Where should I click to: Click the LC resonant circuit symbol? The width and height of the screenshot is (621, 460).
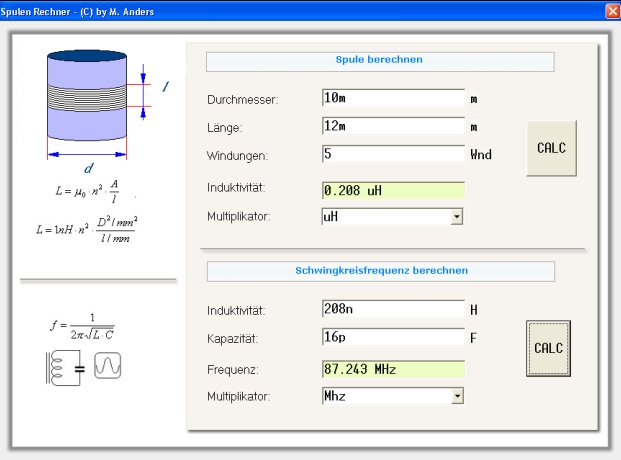(65, 368)
